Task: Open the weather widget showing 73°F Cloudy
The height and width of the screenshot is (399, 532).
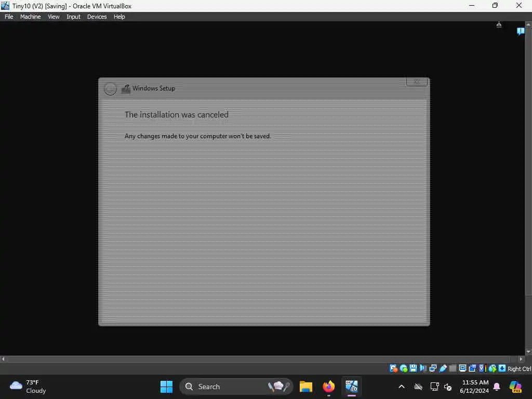Action: [x=28, y=387]
